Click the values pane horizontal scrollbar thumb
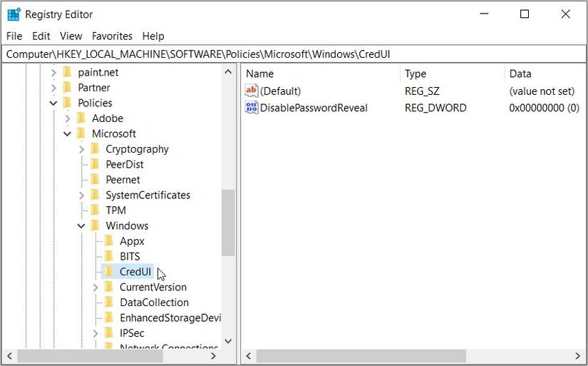This screenshot has width=588, height=366. pyautogui.click(x=361, y=356)
